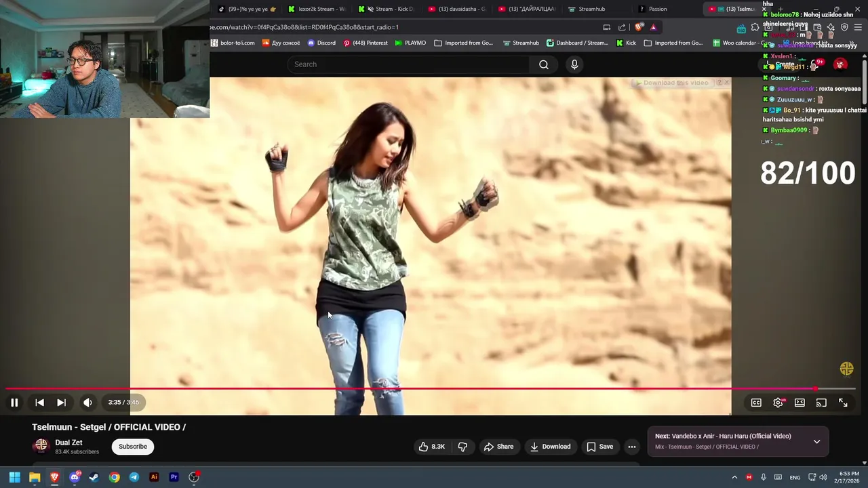Viewport: 868px width, 488px height.
Task: Expand the Next: Vandebo x Anir playlist panel
Action: click(816, 442)
